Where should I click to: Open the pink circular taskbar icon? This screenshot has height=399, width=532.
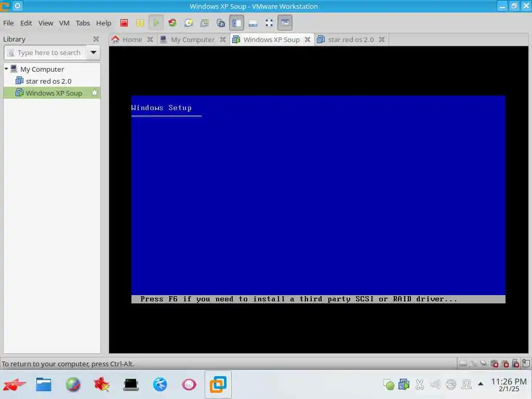[x=189, y=385]
